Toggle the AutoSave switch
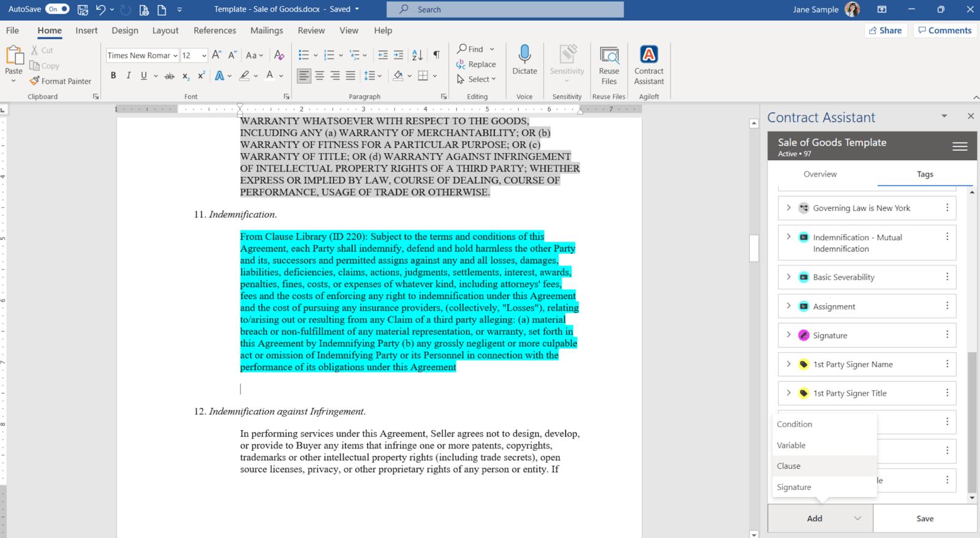The width and height of the screenshot is (980, 538). click(57, 9)
